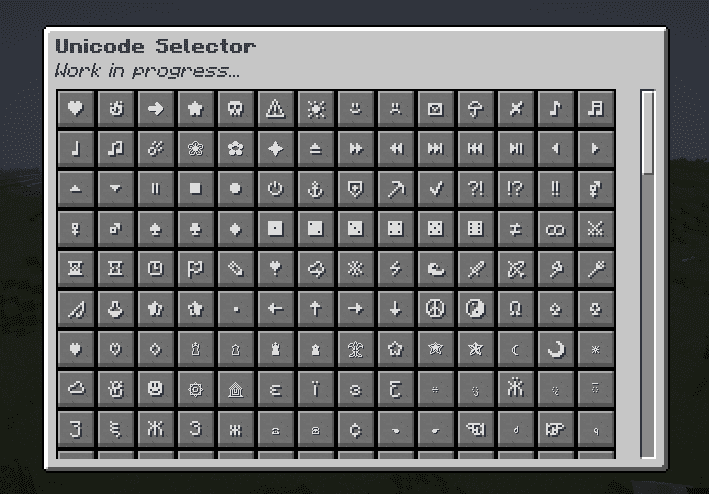Select the peace sign symbol
The width and height of the screenshot is (709, 494).
click(435, 308)
